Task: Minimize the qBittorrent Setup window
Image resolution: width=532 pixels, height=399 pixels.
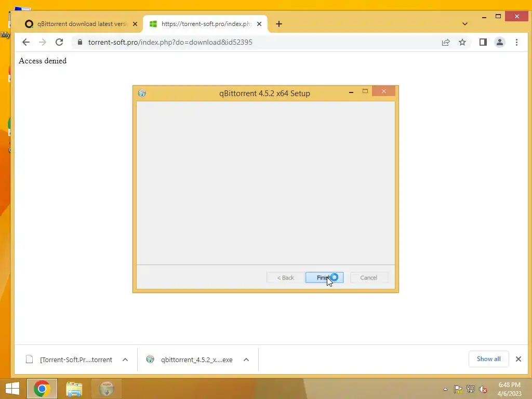Action: tap(351, 91)
